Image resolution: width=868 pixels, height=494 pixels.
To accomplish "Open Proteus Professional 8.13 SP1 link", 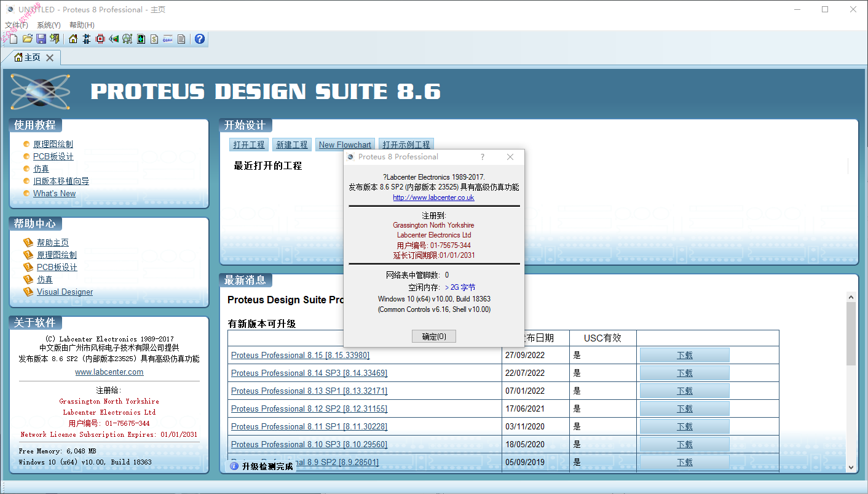I will point(309,391).
